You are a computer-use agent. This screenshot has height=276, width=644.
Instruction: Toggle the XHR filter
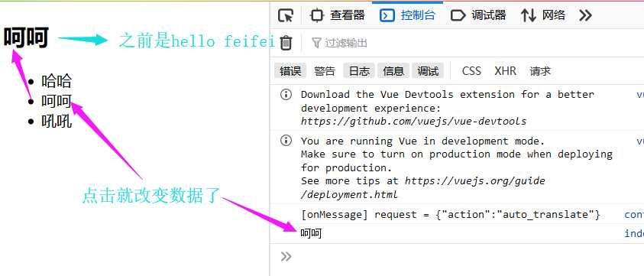pyautogui.click(x=505, y=71)
